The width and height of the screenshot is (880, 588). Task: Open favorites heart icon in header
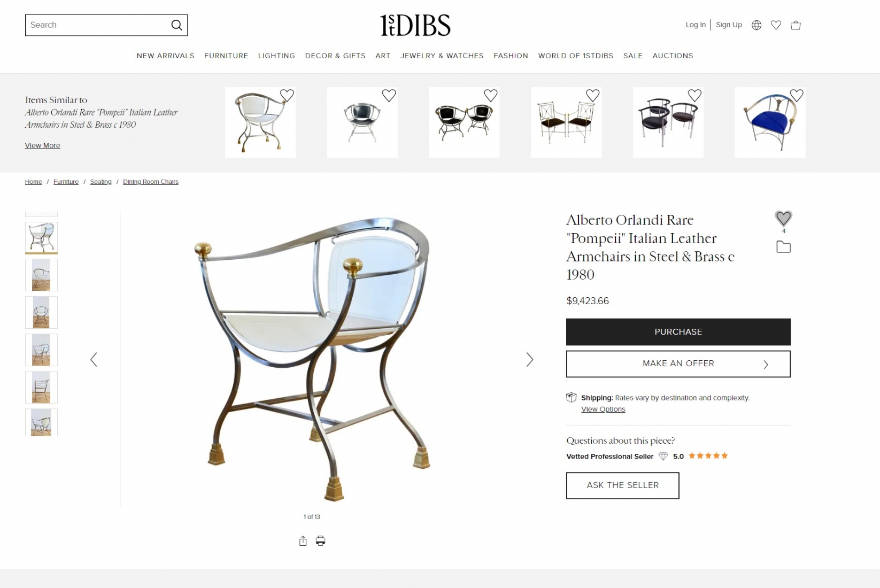[776, 25]
